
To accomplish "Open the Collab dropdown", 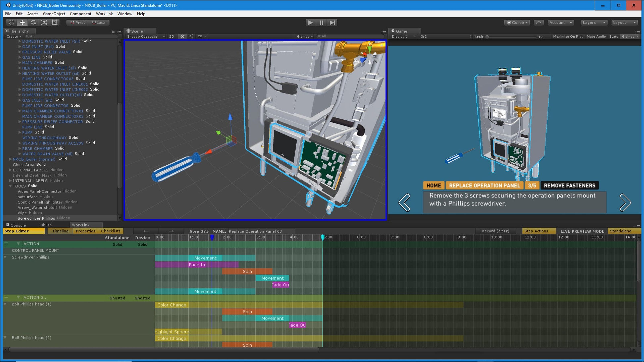I will coord(517,22).
